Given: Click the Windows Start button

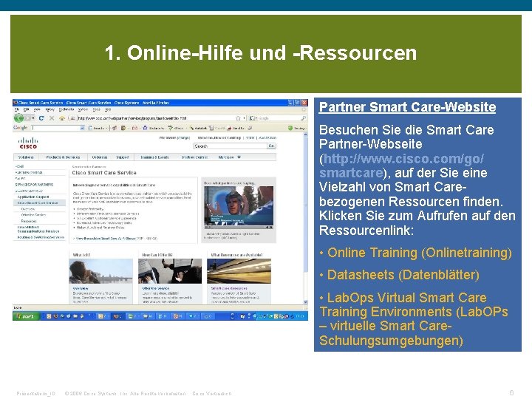Looking at the screenshot, I should tap(26, 316).
